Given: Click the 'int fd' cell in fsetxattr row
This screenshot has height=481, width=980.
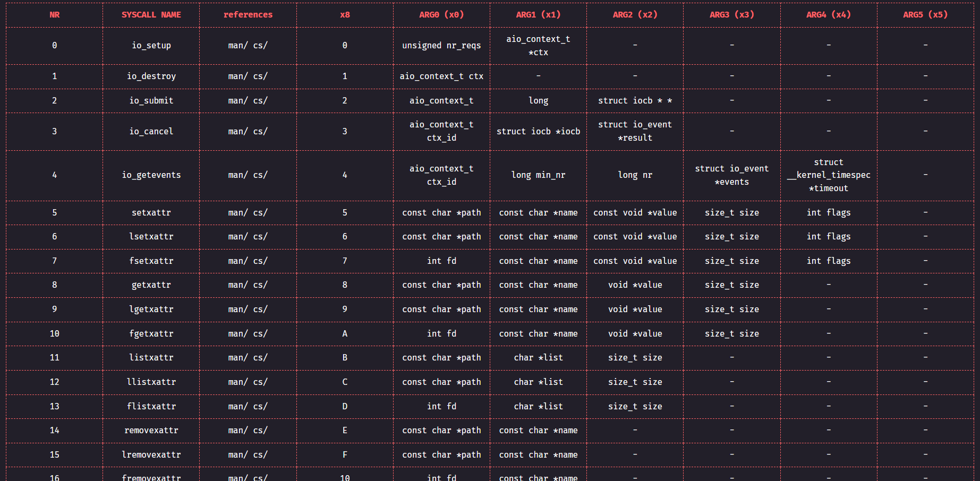Looking at the screenshot, I should tap(441, 261).
